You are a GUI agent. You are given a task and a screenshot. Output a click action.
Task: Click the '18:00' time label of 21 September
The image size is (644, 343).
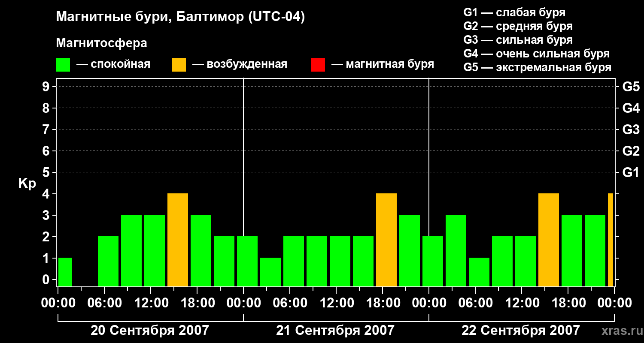click(x=383, y=303)
